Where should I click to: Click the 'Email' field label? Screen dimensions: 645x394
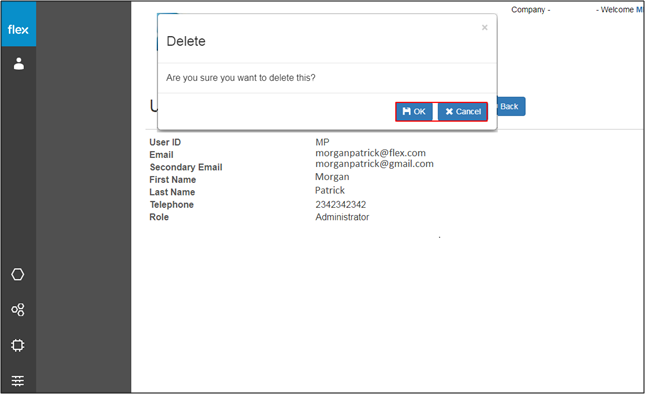coord(161,155)
